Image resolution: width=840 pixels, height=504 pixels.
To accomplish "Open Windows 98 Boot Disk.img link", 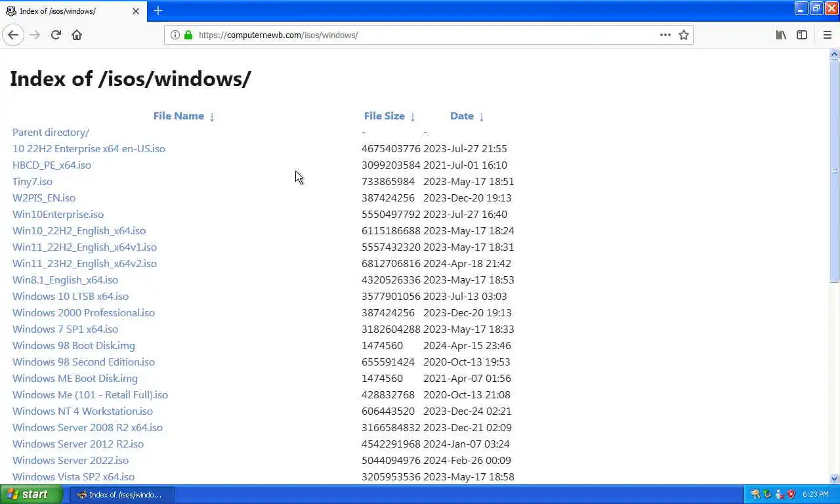I will click(73, 345).
